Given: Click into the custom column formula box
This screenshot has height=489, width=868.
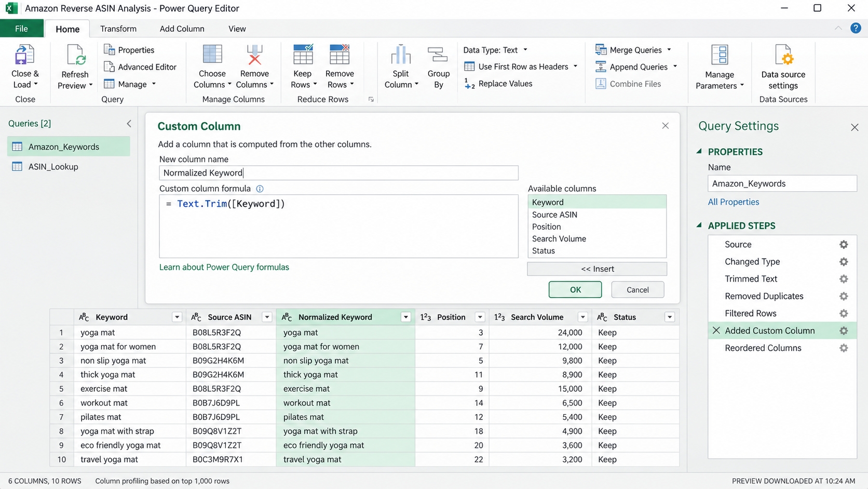Looking at the screenshot, I should pos(338,226).
